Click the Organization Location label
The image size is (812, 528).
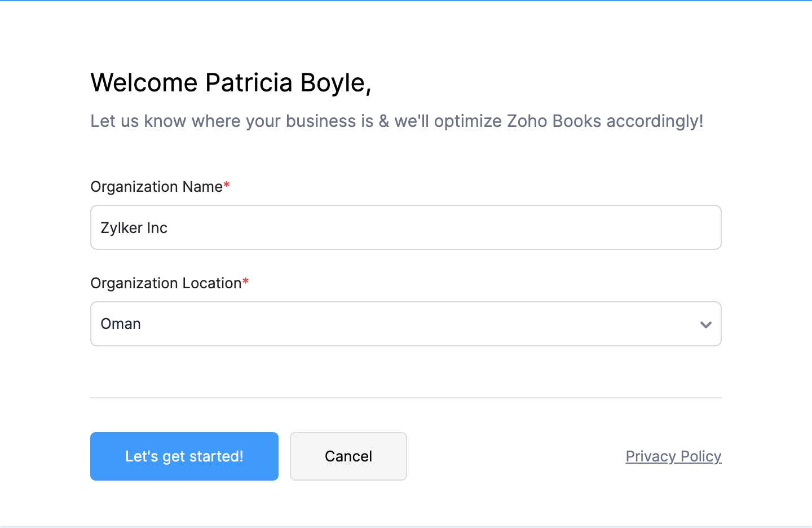pos(166,283)
